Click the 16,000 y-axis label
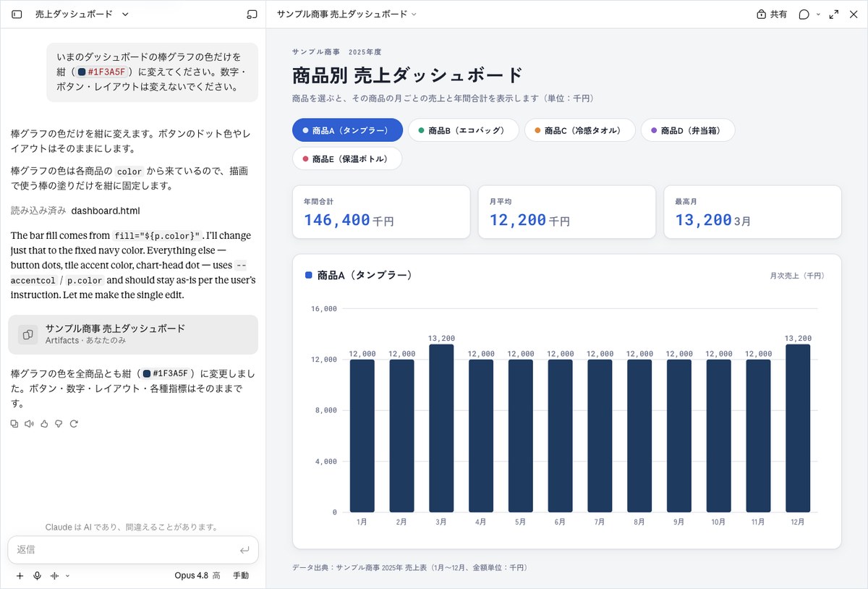 tap(324, 309)
